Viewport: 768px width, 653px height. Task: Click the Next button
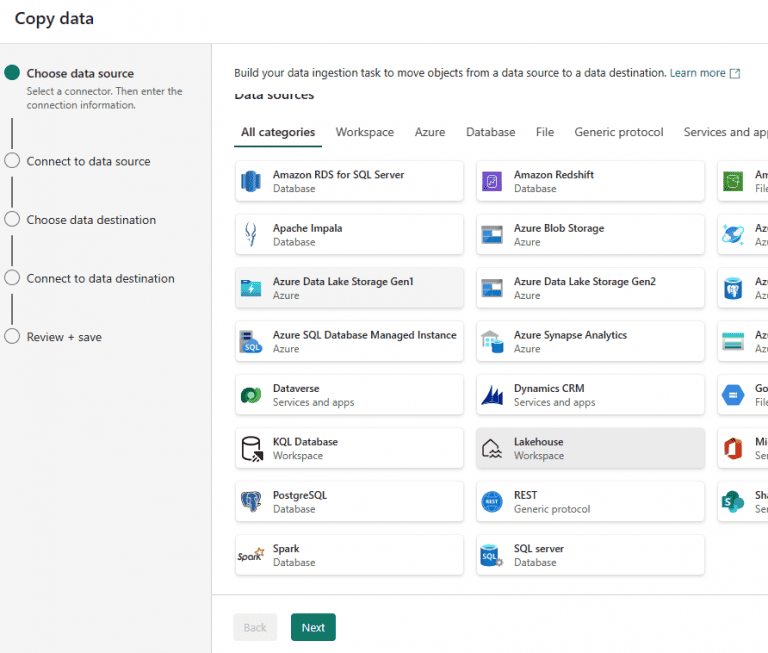coord(313,627)
